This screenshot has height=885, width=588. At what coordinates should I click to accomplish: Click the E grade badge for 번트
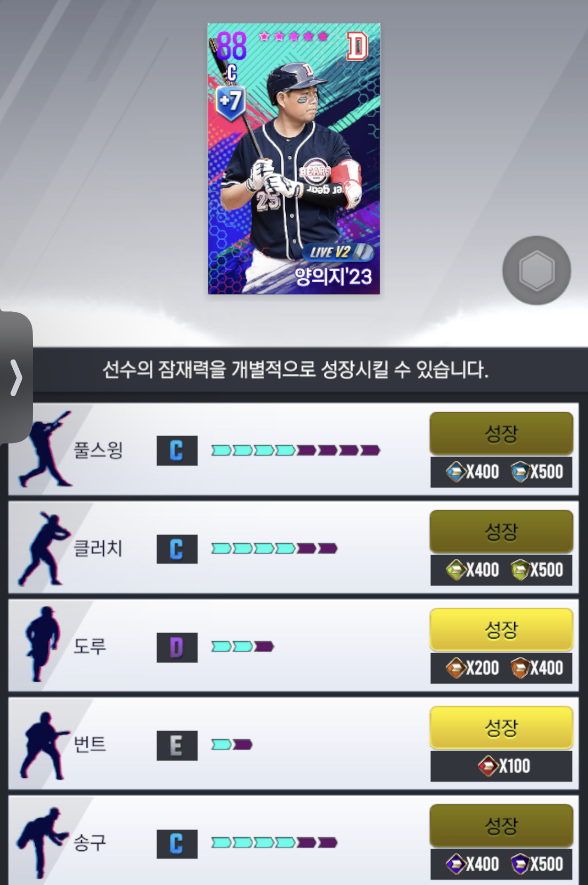tap(177, 746)
